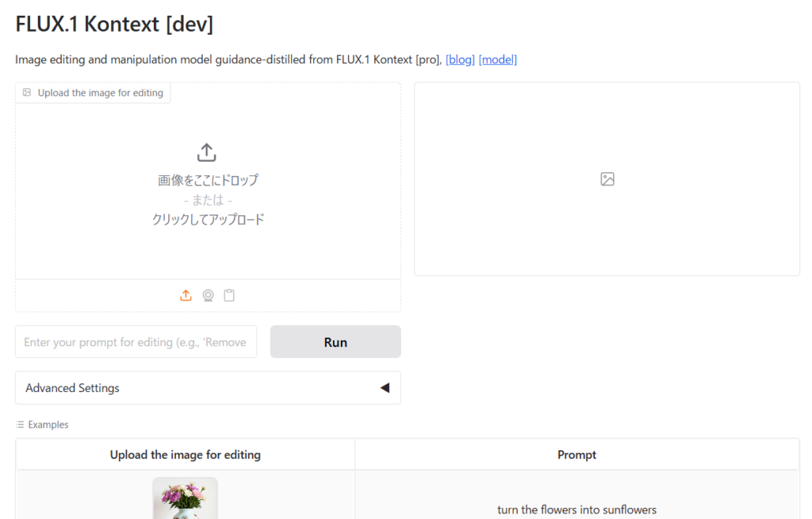The height and width of the screenshot is (519, 812).
Task: Click the paste from clipboard icon
Action: click(x=229, y=295)
